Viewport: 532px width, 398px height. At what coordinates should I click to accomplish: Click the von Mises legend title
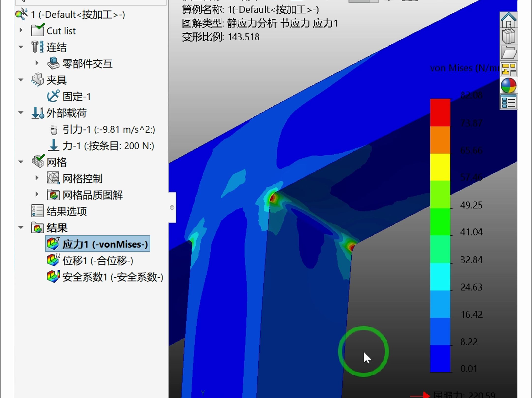click(x=465, y=68)
